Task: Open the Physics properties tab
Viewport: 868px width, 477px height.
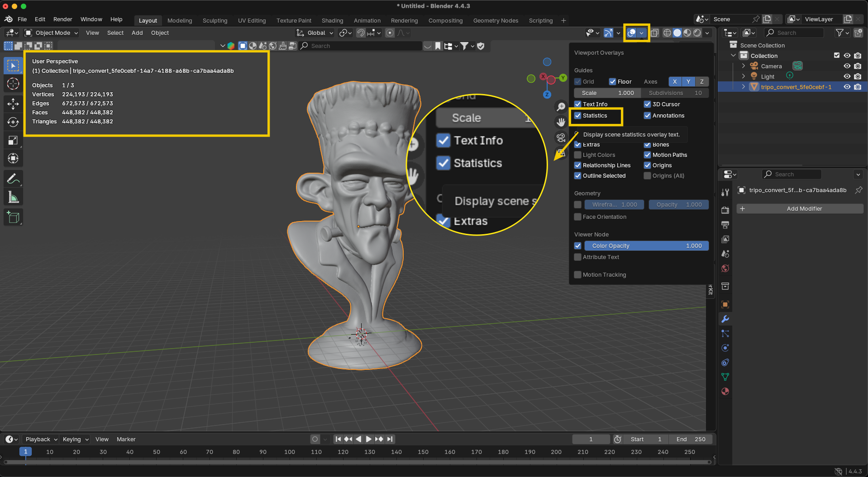Action: [x=725, y=348]
